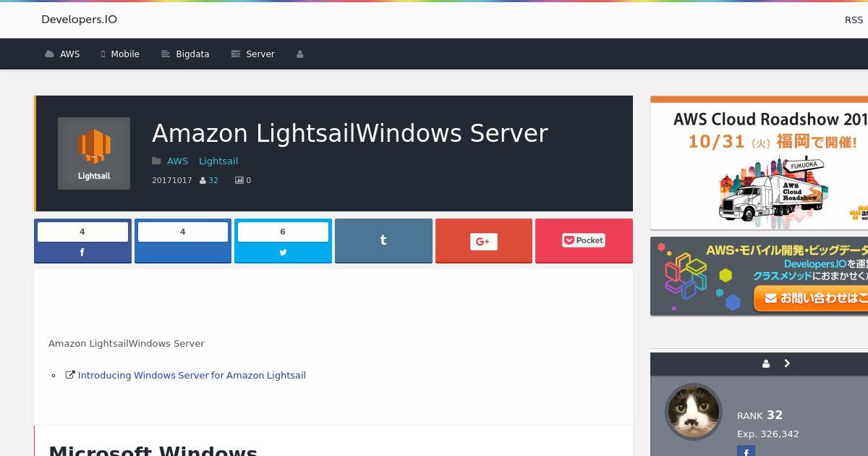Click the orange Lightsail article thumbnail
Viewport: 868px width, 456px height.
coord(94,153)
